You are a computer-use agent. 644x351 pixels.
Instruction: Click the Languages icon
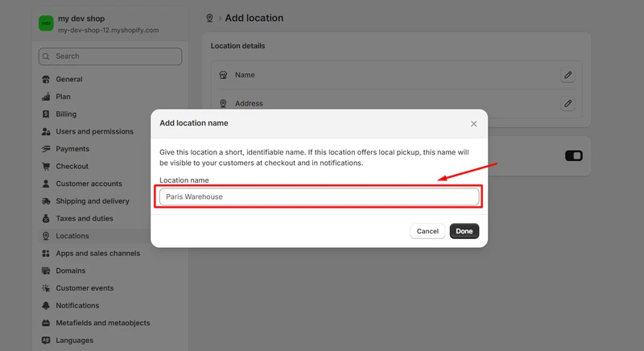point(46,341)
